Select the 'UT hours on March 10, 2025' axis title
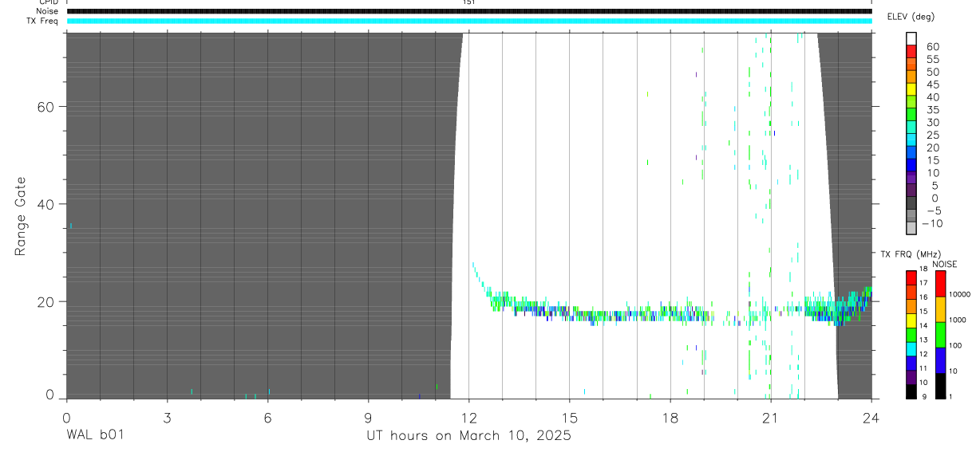 coord(468,436)
